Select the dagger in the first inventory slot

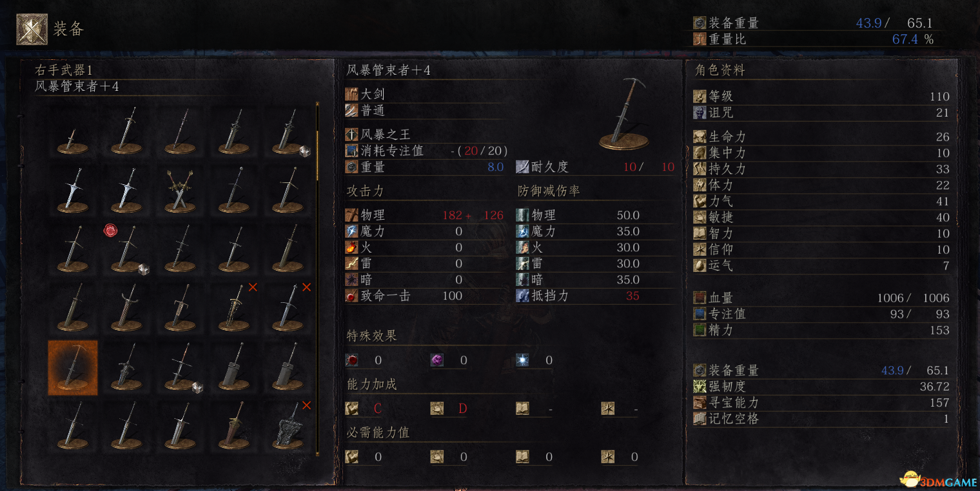click(73, 133)
